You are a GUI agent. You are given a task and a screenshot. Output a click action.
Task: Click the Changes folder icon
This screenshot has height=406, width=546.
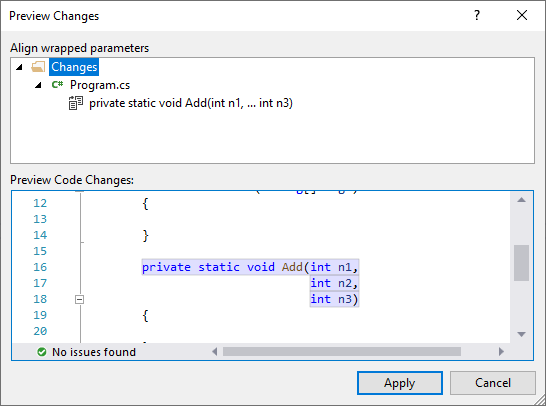38,67
